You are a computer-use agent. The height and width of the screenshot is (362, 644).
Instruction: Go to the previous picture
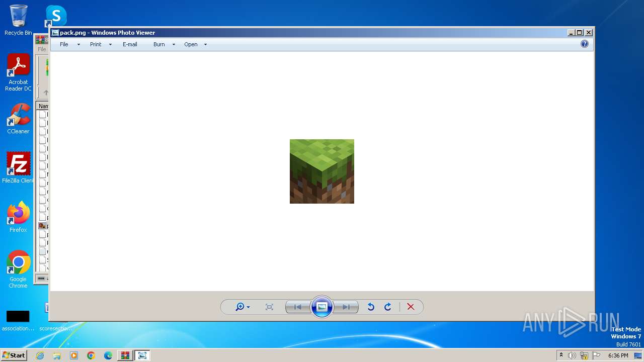298,307
